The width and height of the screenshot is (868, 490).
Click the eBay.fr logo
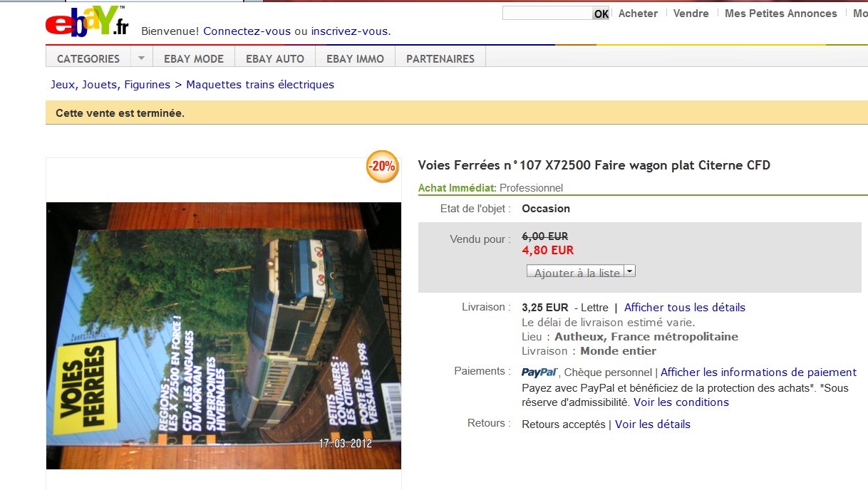pyautogui.click(x=87, y=21)
